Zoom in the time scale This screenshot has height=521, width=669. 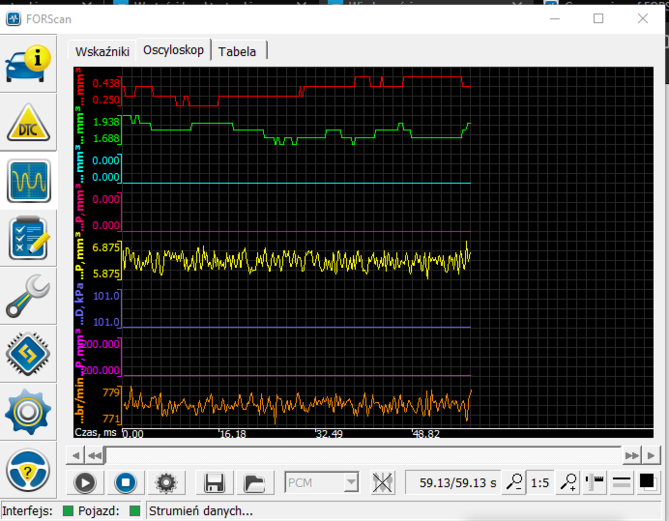coord(568,483)
